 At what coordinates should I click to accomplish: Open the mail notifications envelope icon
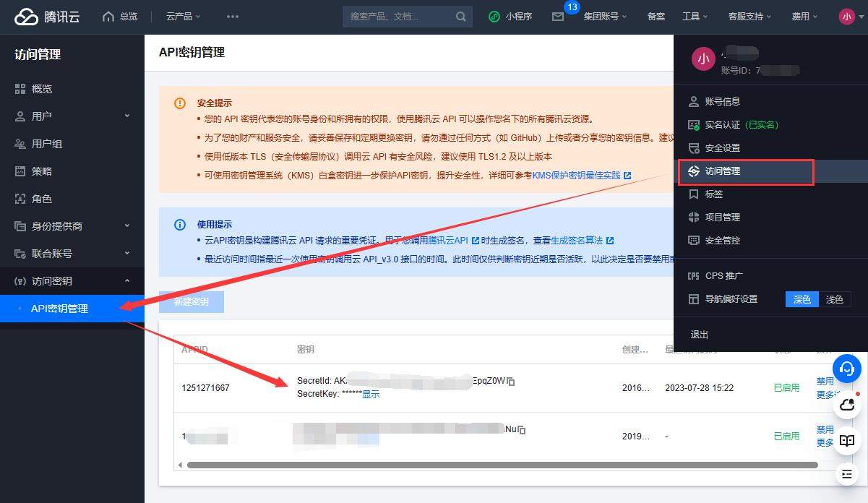558,17
